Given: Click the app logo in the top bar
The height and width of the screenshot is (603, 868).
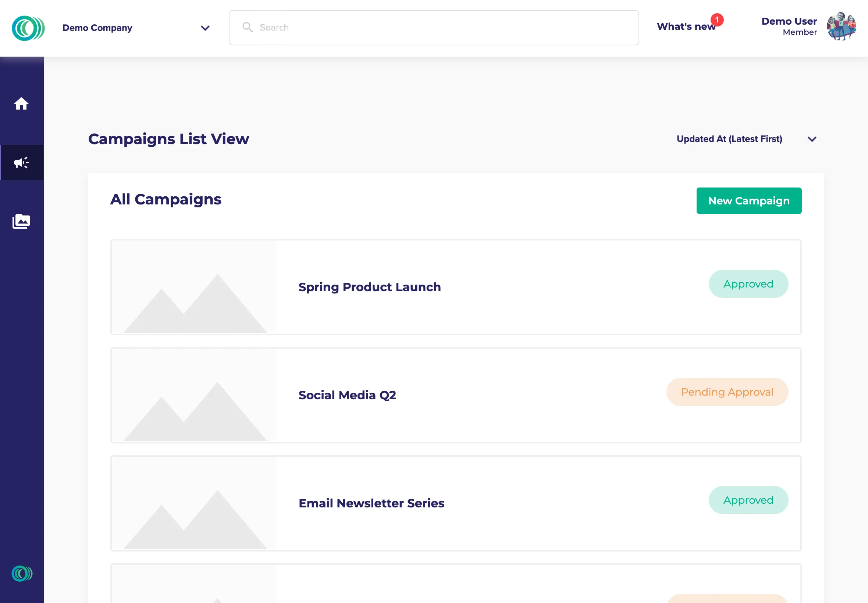Looking at the screenshot, I should click(28, 28).
